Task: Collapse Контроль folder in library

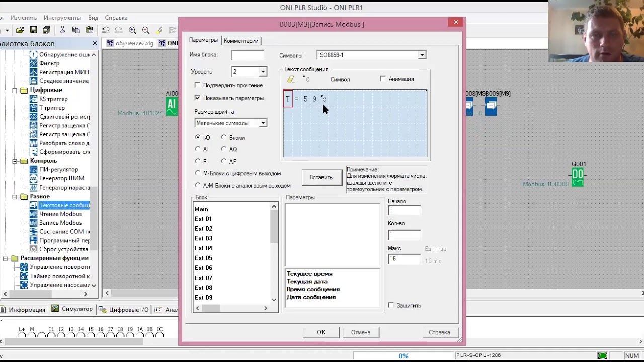Action: (x=15, y=161)
